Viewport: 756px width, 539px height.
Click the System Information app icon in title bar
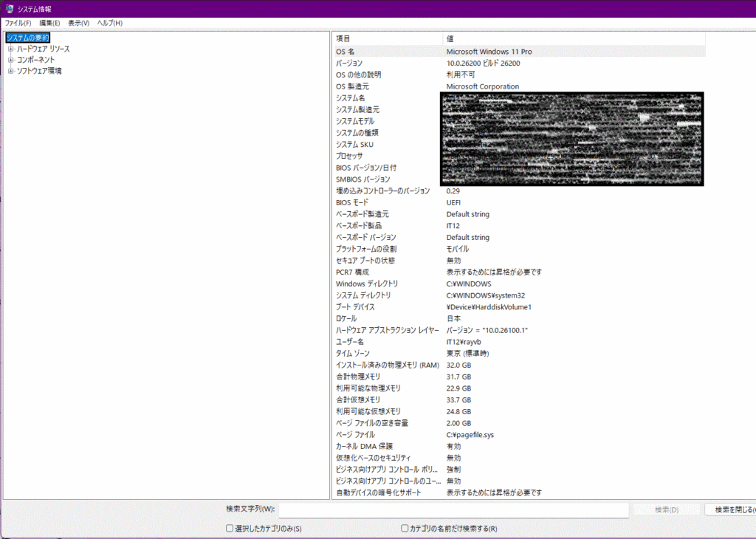[9, 9]
